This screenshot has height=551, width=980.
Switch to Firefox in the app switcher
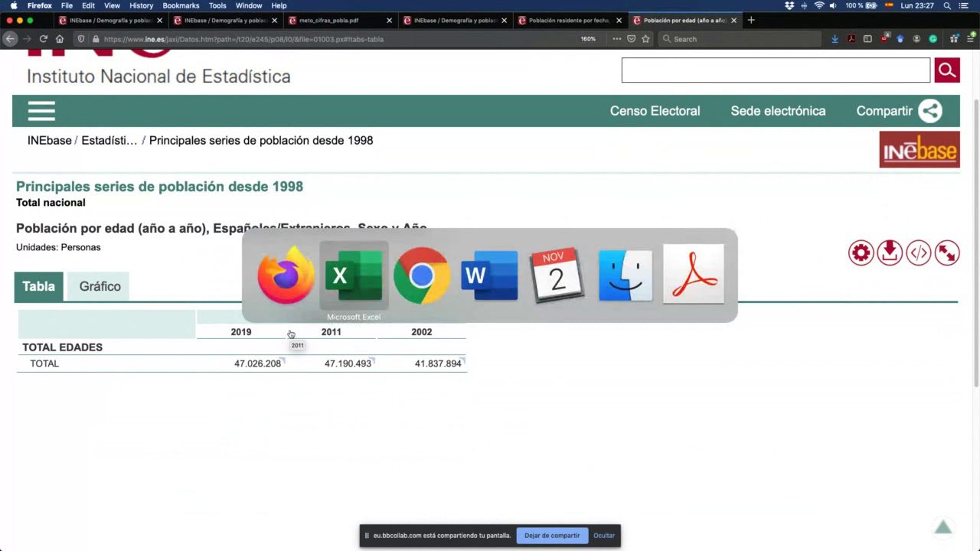[286, 275]
